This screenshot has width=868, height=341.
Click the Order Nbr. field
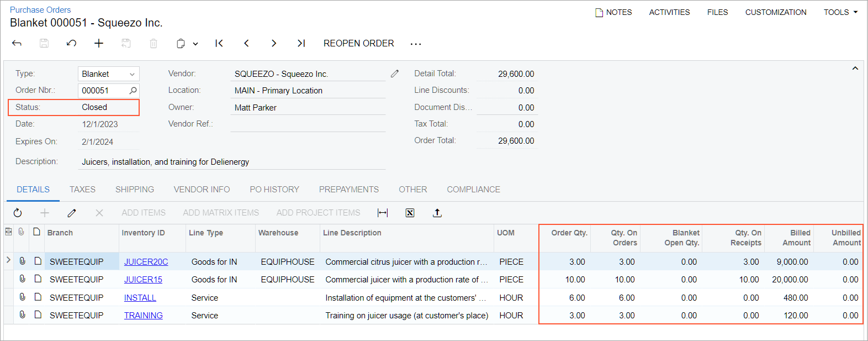104,91
